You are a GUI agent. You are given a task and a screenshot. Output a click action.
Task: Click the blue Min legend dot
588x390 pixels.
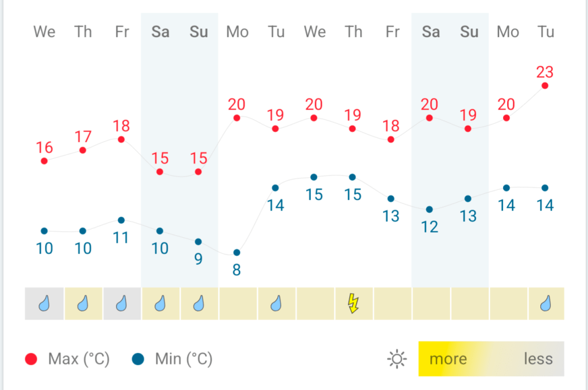[138, 359]
